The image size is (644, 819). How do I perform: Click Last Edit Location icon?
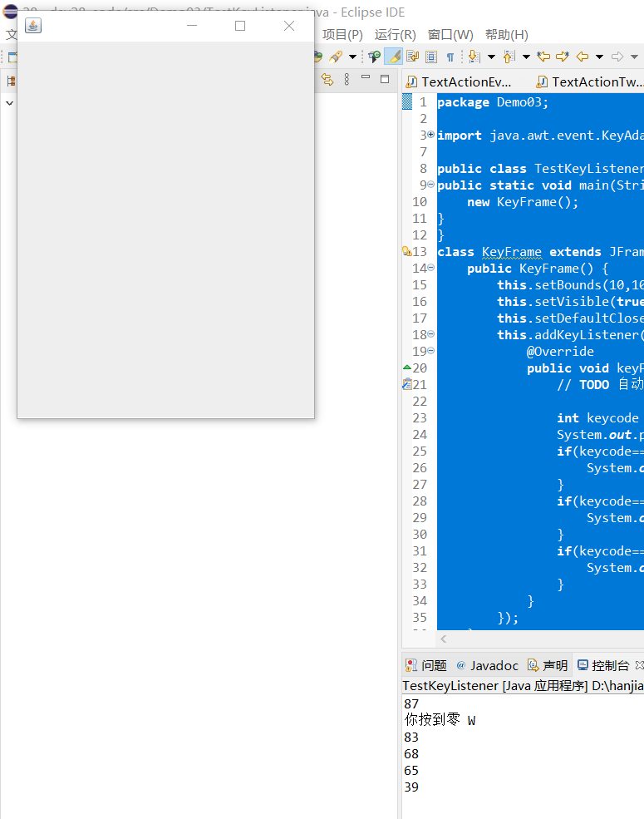tap(543, 57)
